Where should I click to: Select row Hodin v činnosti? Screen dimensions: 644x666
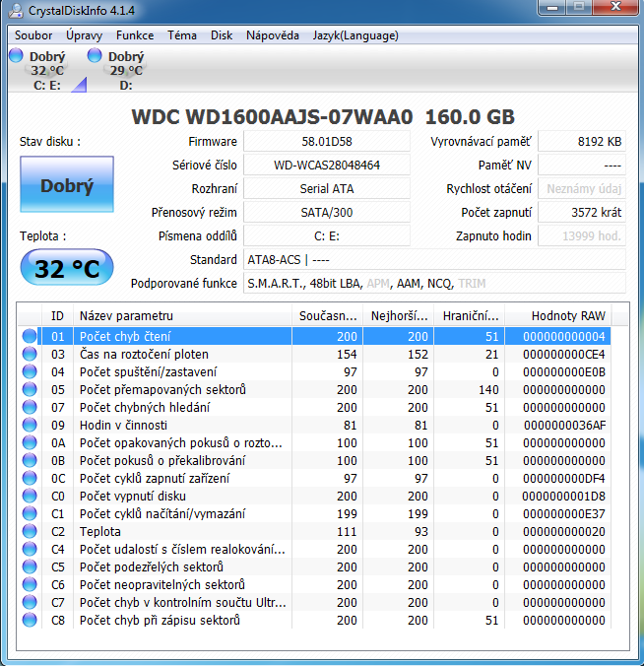(x=314, y=425)
